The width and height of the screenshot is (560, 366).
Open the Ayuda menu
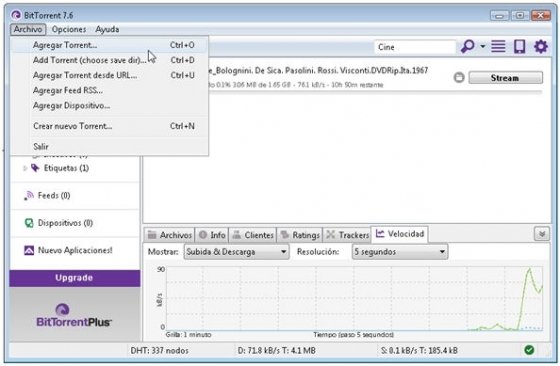pyautogui.click(x=107, y=29)
